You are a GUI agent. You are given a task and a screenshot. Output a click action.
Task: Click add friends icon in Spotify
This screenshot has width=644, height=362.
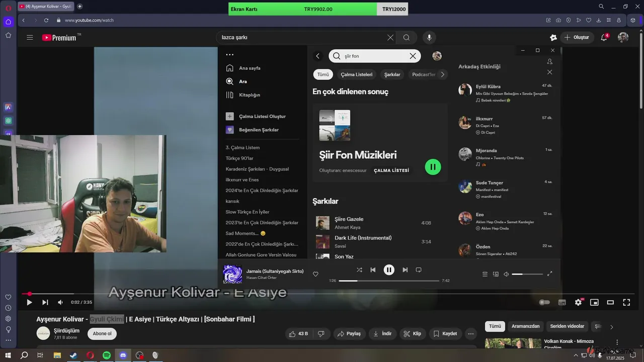549,61
